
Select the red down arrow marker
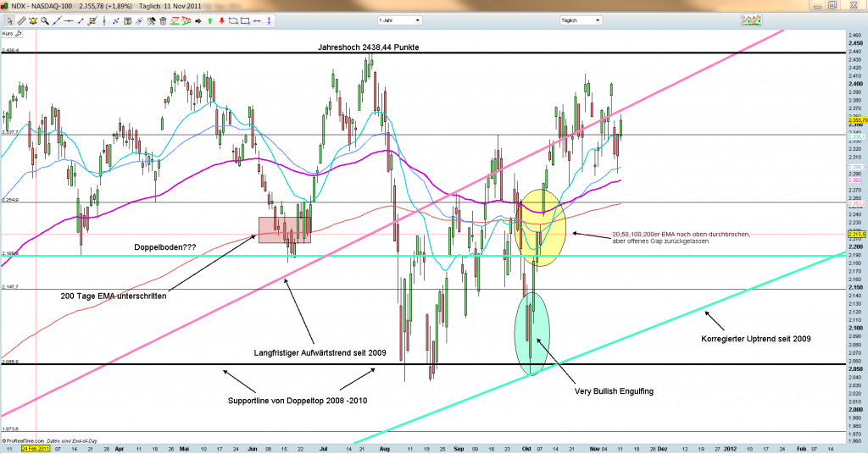point(222,21)
